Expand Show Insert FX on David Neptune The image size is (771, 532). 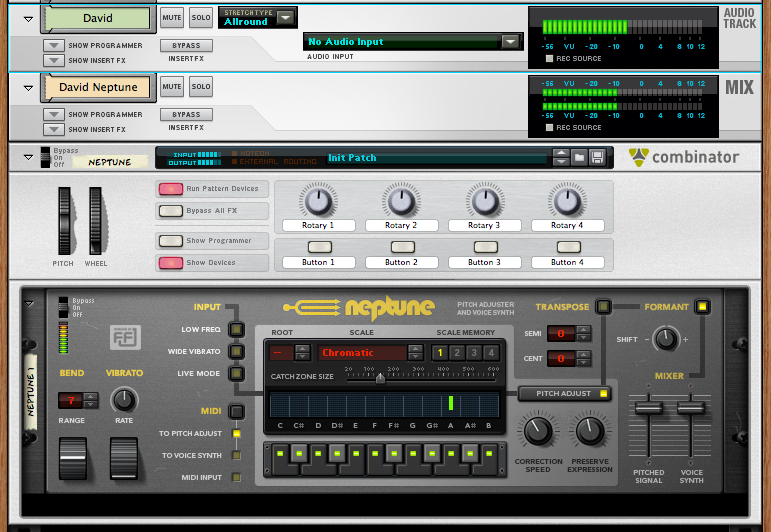tap(54, 129)
